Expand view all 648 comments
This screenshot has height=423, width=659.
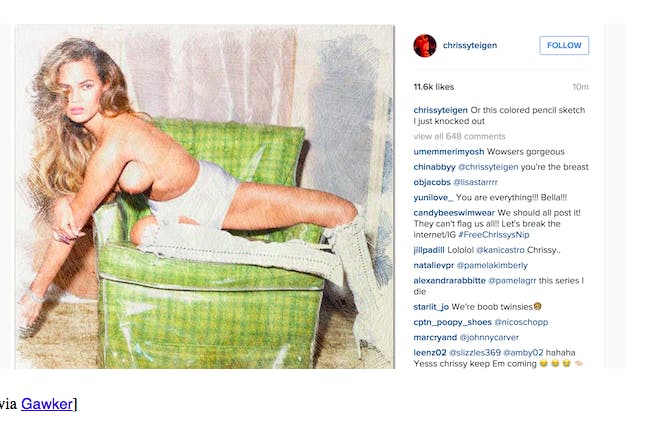point(459,136)
